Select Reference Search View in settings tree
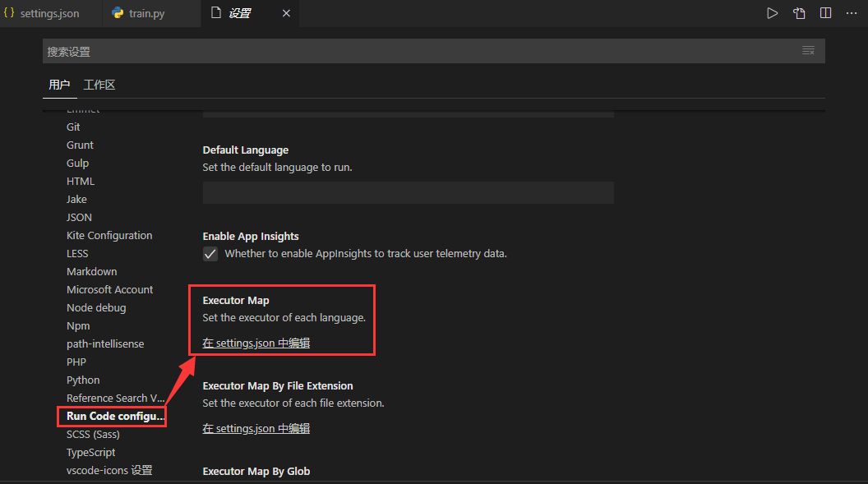868x484 pixels. tap(116, 399)
